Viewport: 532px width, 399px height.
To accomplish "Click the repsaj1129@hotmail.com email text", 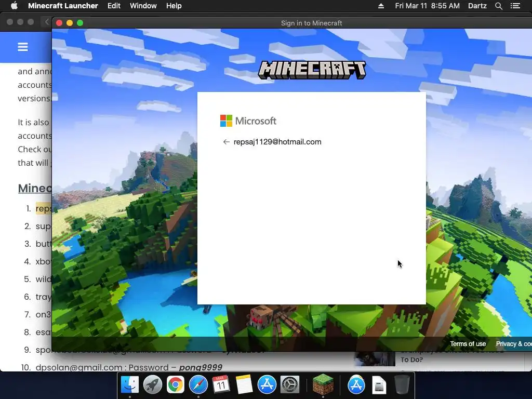I will pos(277,142).
